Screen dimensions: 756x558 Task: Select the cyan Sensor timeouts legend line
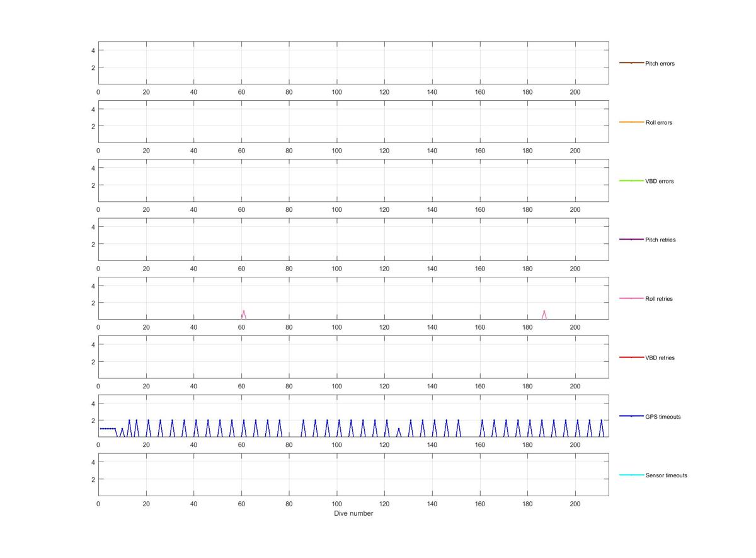pyautogui.click(x=631, y=475)
